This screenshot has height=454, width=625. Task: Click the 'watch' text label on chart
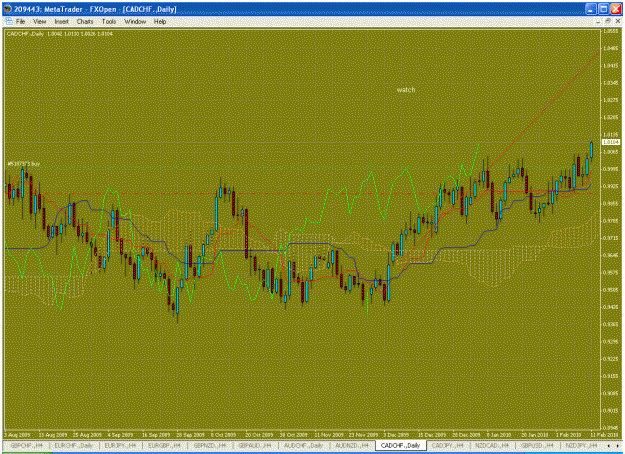[x=406, y=90]
